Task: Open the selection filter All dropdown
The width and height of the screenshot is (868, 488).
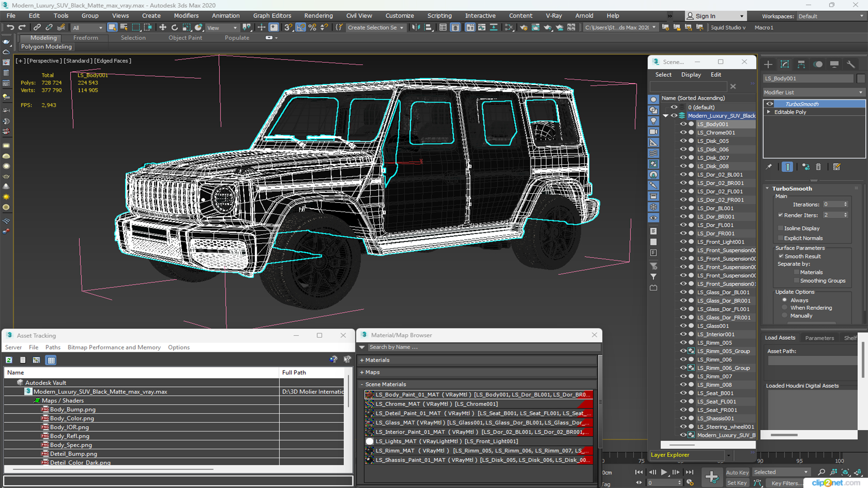Action: click(88, 28)
